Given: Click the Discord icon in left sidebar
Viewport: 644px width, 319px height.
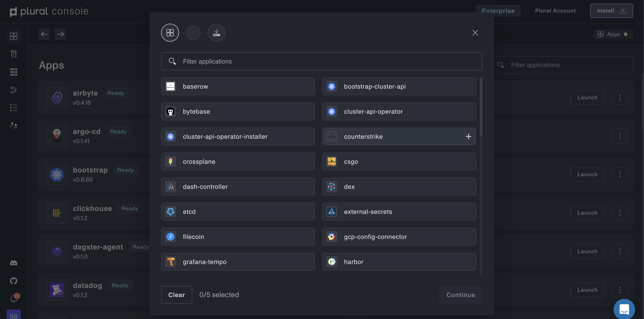Looking at the screenshot, I should (13, 263).
